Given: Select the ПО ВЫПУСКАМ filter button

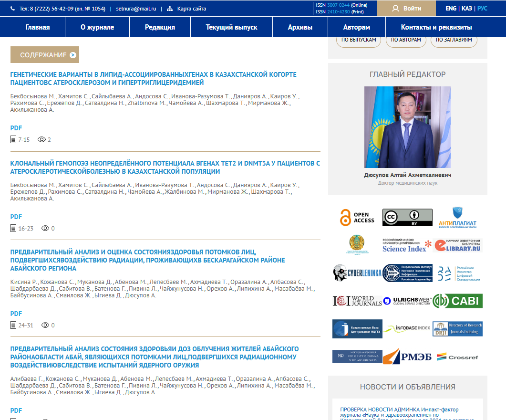Looking at the screenshot, I should (x=359, y=40).
